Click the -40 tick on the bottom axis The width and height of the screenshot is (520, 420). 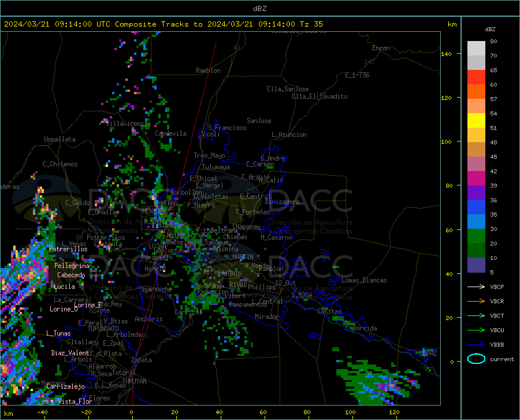42,412
